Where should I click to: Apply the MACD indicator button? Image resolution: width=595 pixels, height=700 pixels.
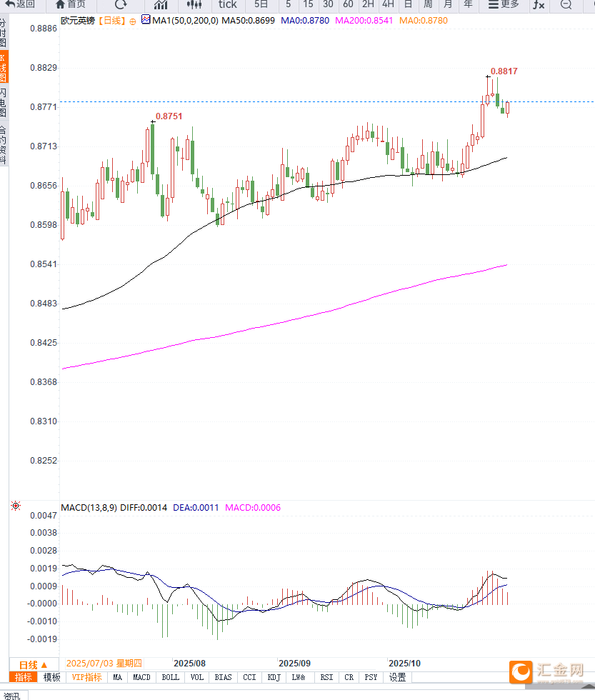click(141, 677)
